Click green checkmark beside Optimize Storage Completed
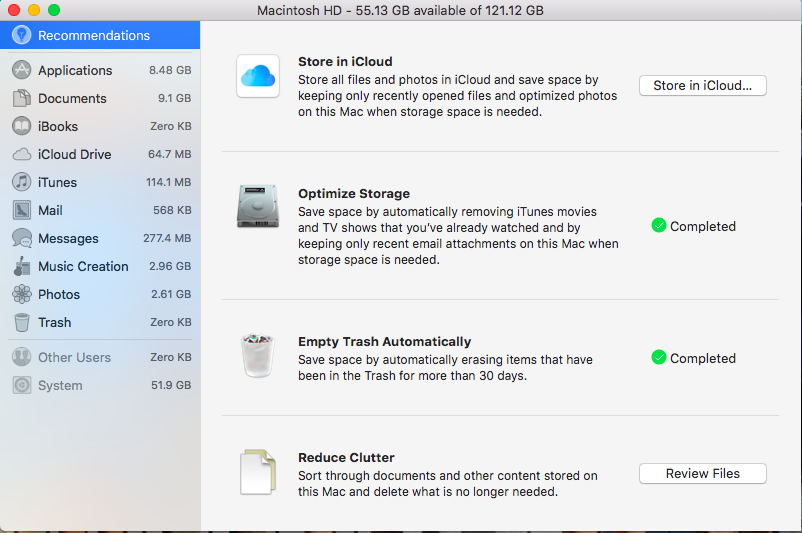Screen dimensions: 802x533 coord(659,226)
